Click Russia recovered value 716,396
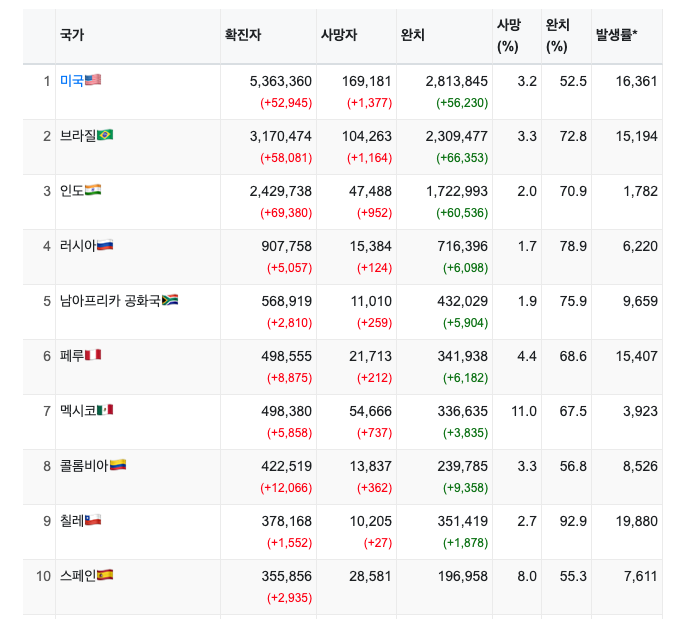This screenshot has height=619, width=684. [462, 246]
